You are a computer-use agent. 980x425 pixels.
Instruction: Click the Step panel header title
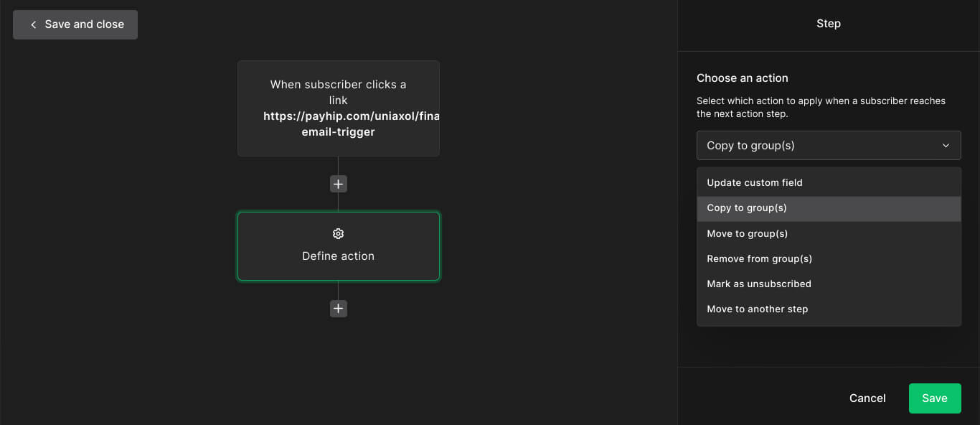coord(828,24)
